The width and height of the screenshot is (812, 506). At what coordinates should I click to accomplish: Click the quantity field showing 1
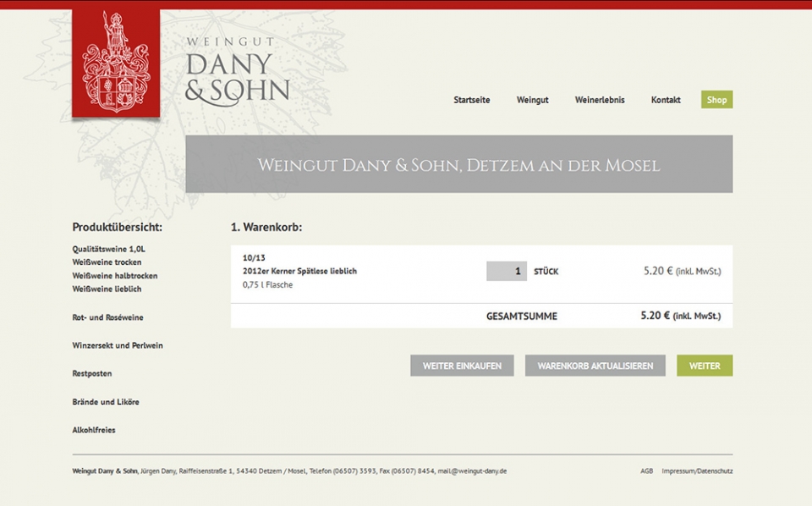click(x=507, y=271)
